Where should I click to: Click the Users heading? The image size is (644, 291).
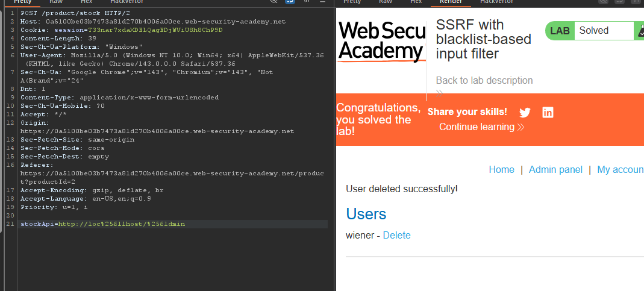(366, 214)
